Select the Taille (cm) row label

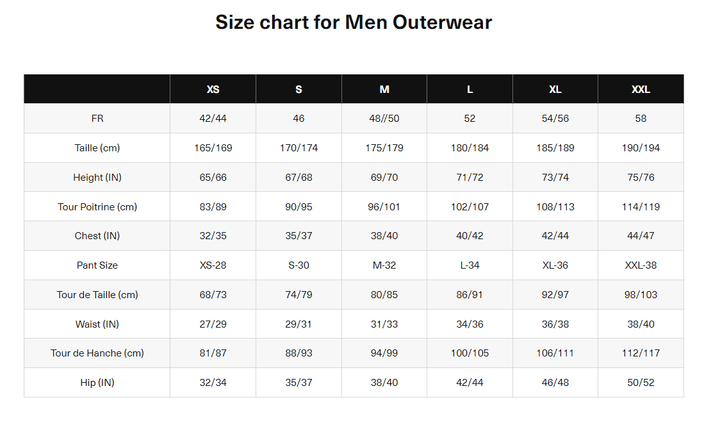(97, 148)
